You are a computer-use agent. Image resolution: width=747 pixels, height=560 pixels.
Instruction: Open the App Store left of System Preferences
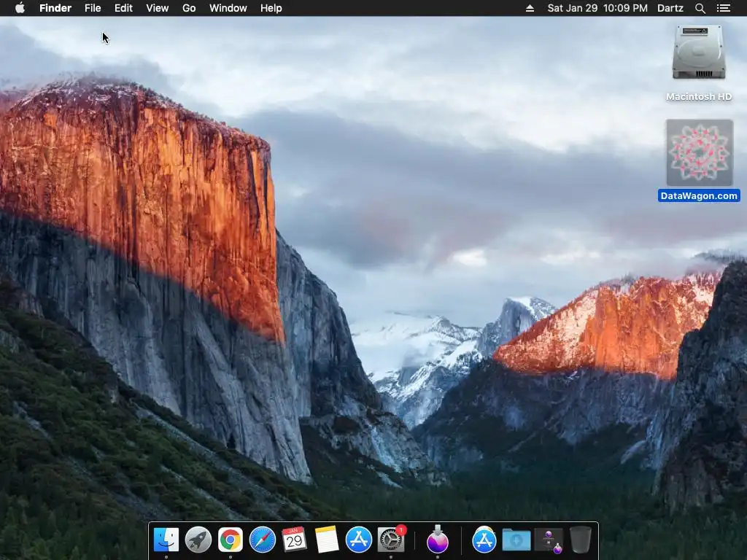coord(358,540)
